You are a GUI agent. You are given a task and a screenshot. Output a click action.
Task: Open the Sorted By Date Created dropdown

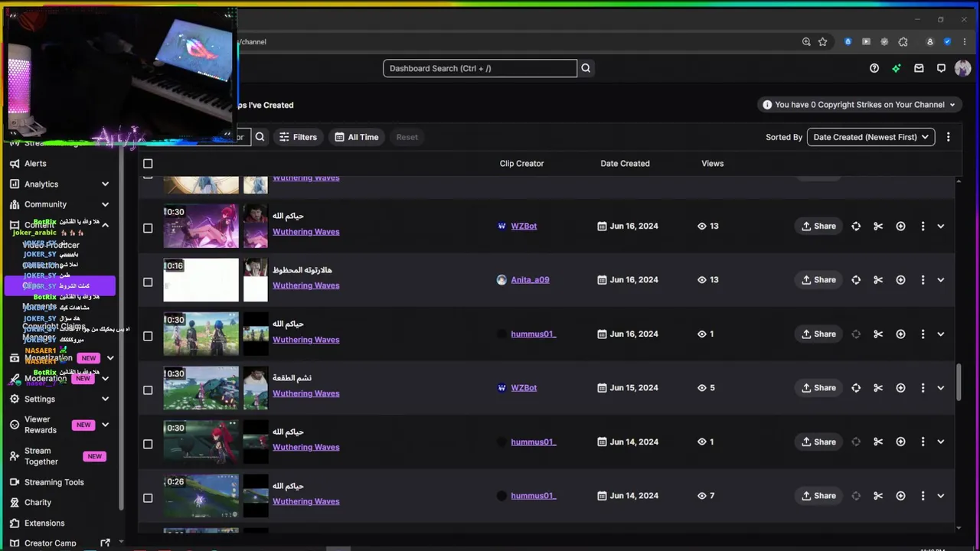click(x=871, y=137)
